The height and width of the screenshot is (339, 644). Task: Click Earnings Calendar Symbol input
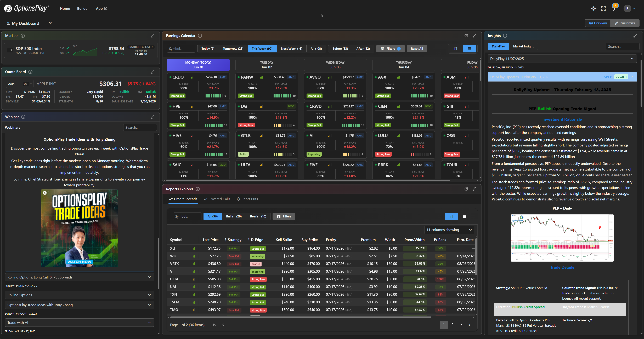(x=181, y=48)
